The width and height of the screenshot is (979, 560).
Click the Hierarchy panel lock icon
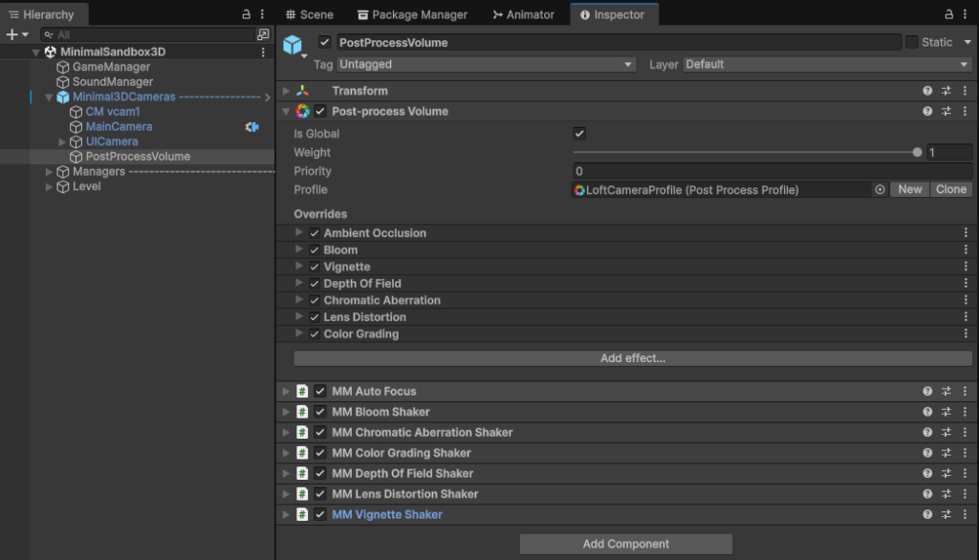pyautogui.click(x=247, y=14)
